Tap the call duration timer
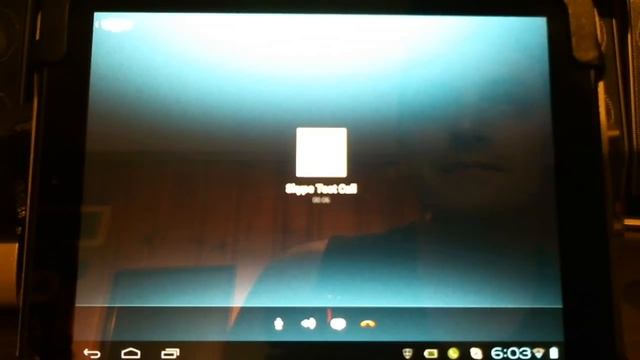 [321, 200]
